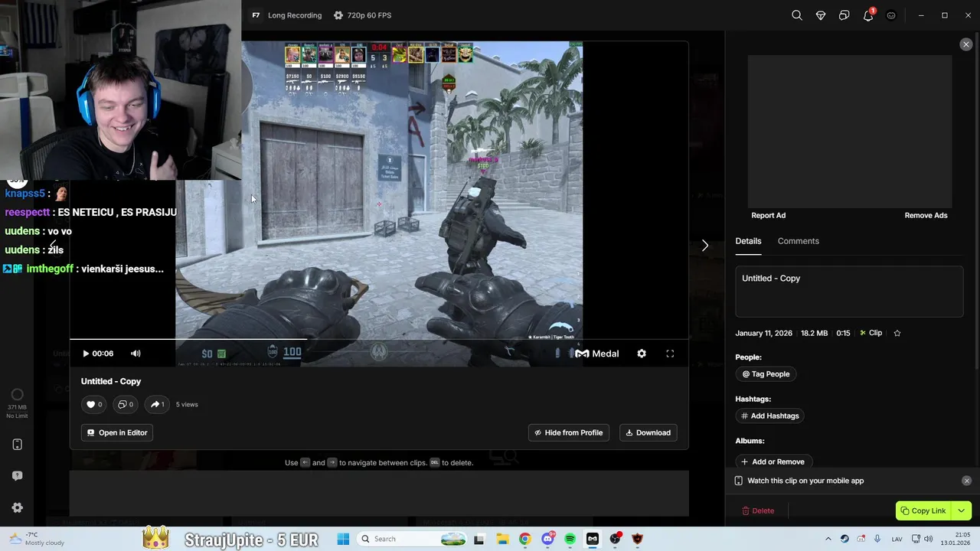This screenshot has width=980, height=551.
Task: Click Tag People button
Action: click(766, 374)
